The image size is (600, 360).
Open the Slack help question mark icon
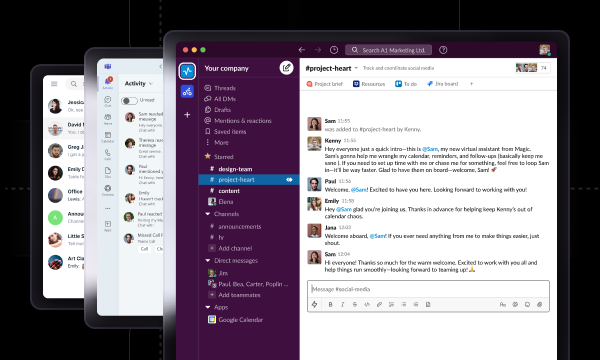click(x=443, y=50)
